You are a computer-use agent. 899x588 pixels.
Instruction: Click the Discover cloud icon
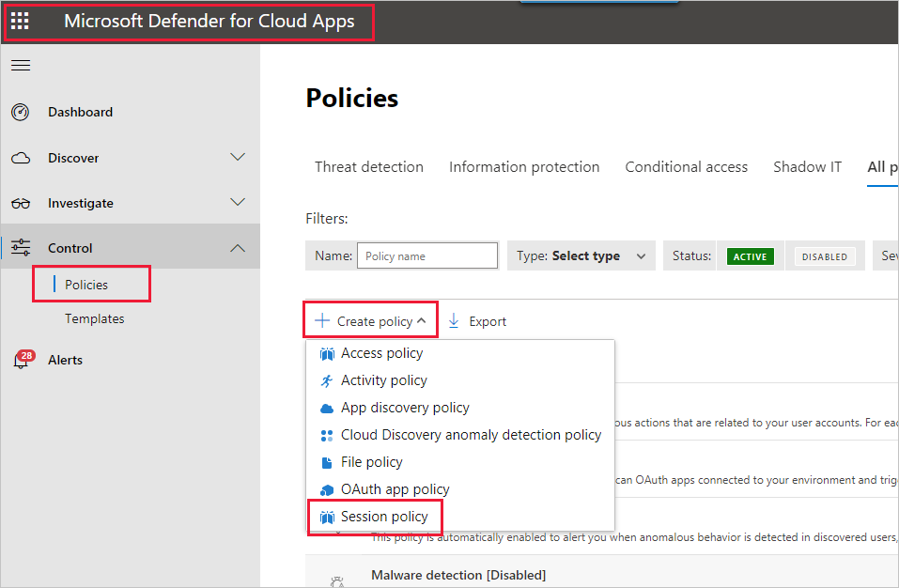[20, 158]
